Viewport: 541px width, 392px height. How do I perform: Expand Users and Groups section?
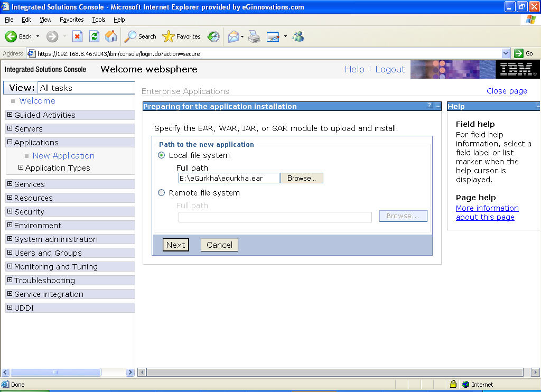(10, 253)
